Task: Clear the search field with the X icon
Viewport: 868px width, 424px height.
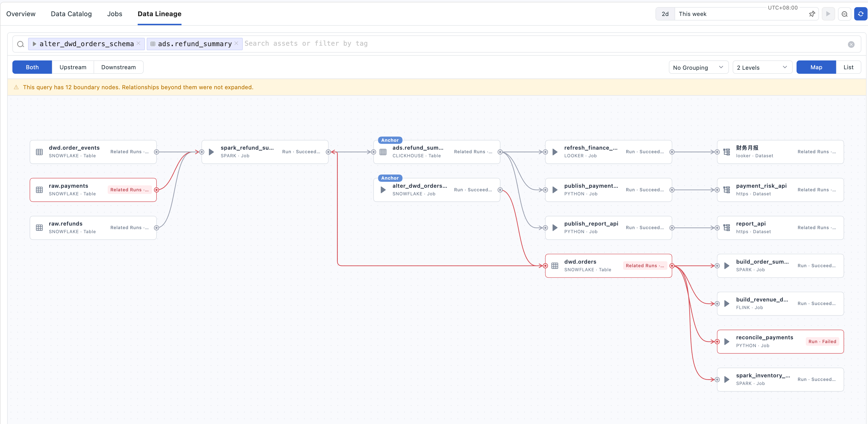Action: click(851, 44)
